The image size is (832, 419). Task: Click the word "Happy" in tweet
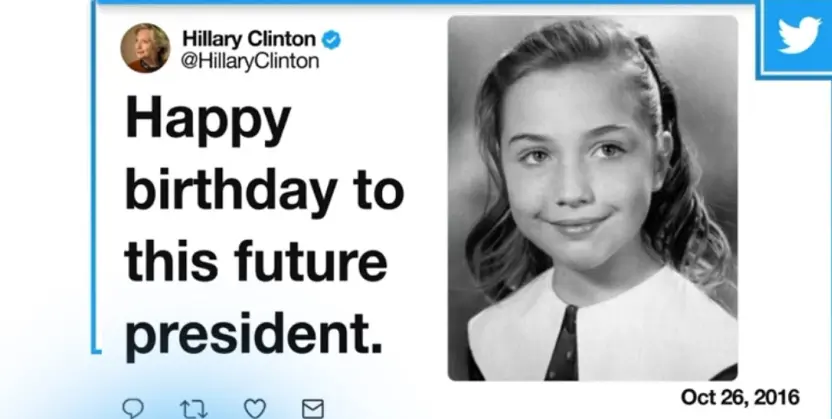point(208,121)
